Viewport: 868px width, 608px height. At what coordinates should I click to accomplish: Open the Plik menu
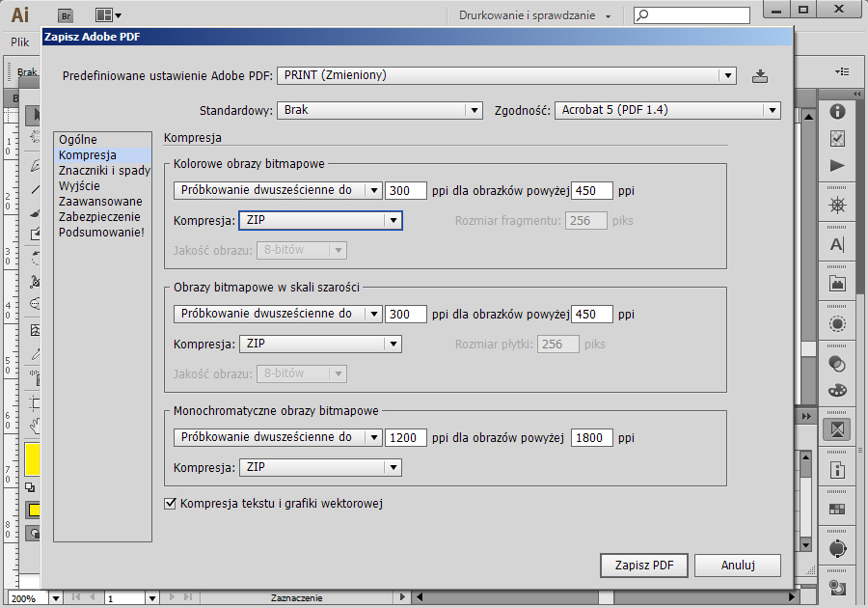coord(19,42)
